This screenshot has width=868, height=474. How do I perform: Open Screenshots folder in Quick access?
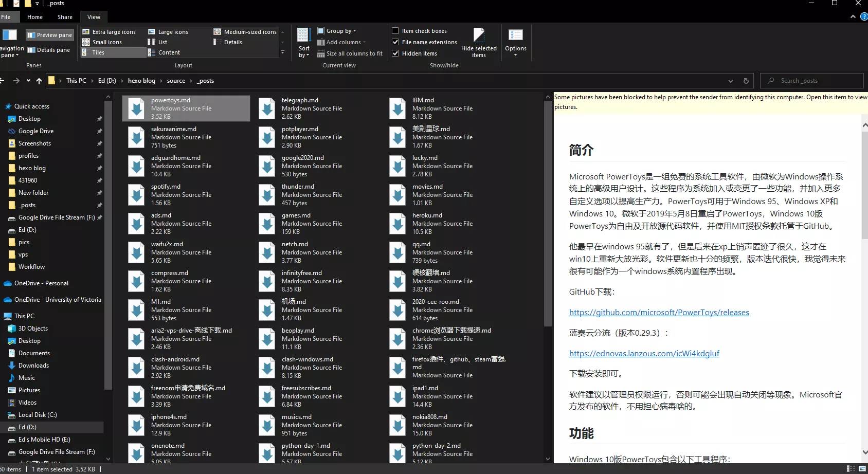coord(34,143)
